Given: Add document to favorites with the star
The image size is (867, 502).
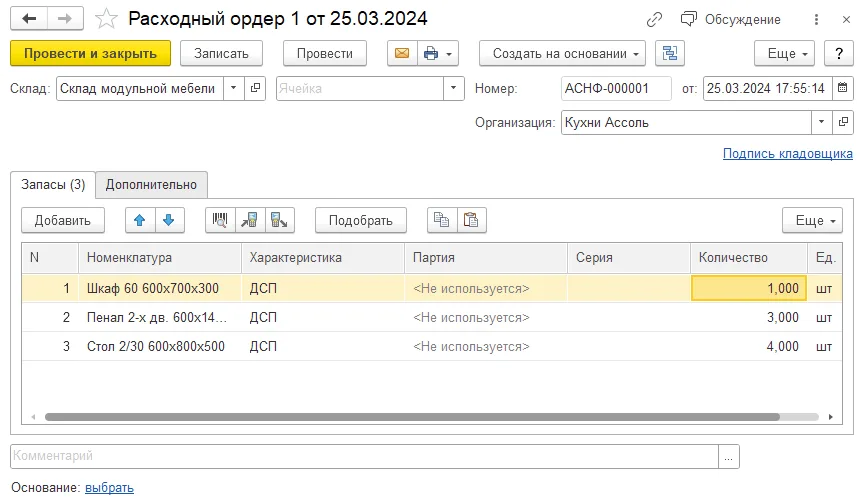Looking at the screenshot, I should (x=106, y=19).
